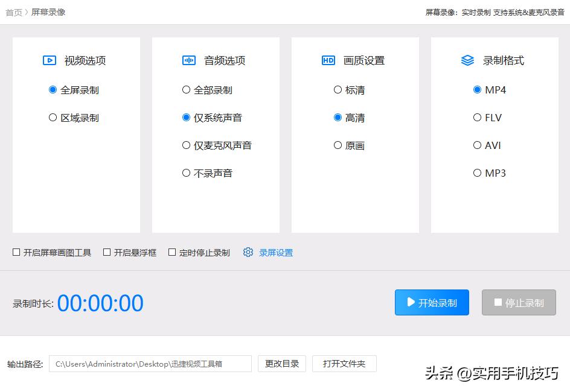
Task: Click the 首页 breadcrumb link
Action: pos(13,11)
